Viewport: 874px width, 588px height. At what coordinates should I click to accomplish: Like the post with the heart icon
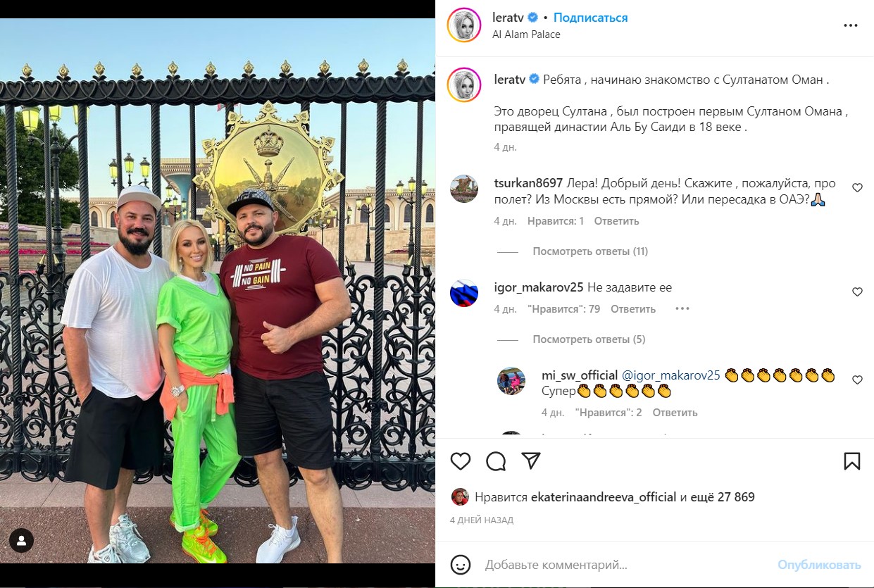(x=461, y=461)
